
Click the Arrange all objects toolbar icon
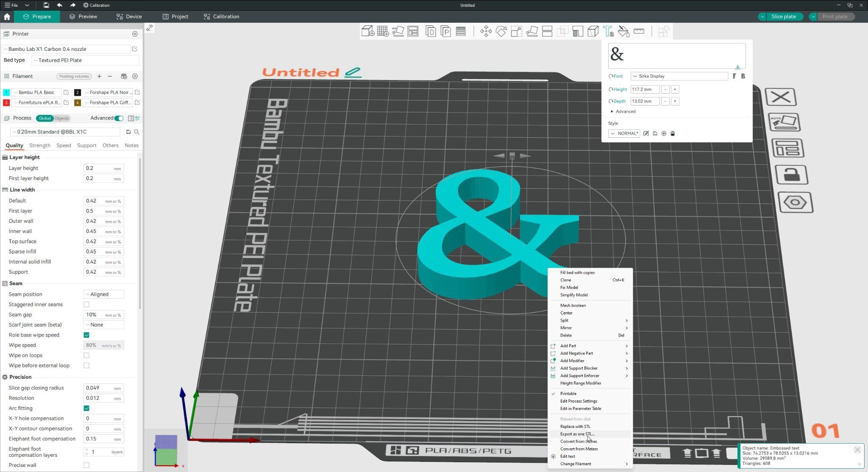[x=413, y=31]
